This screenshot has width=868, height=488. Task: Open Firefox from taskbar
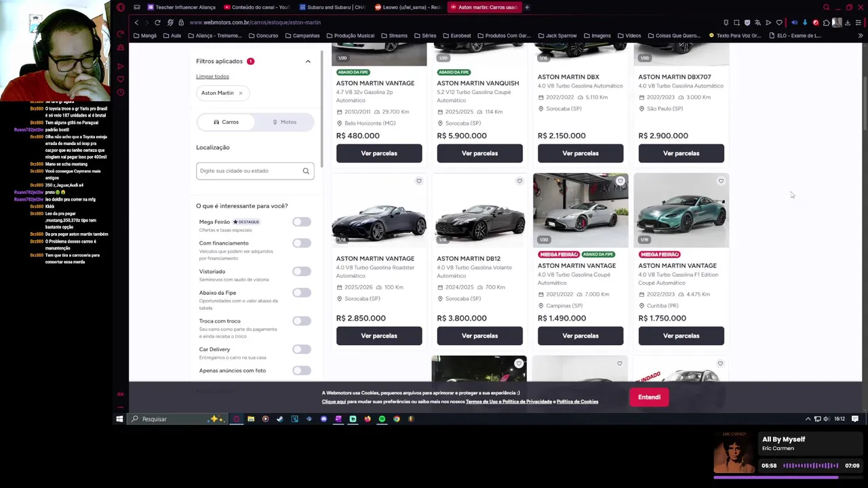click(x=368, y=419)
